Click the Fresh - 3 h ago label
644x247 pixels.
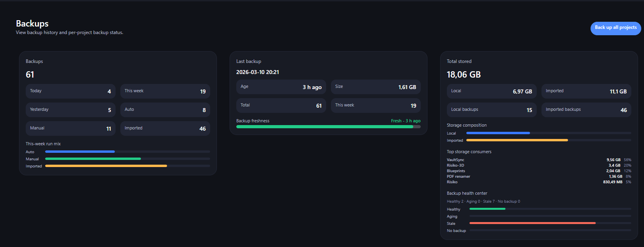406,121
